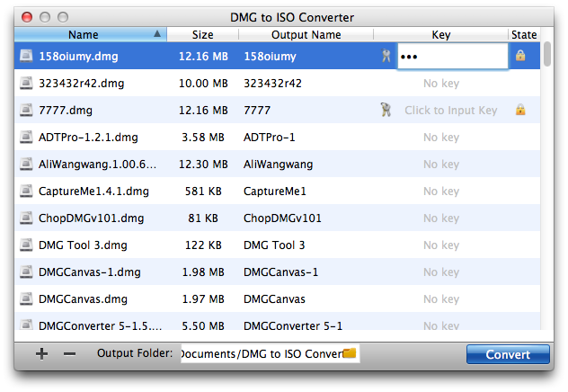Click the lock icon for 7777.dmg

[x=520, y=111]
